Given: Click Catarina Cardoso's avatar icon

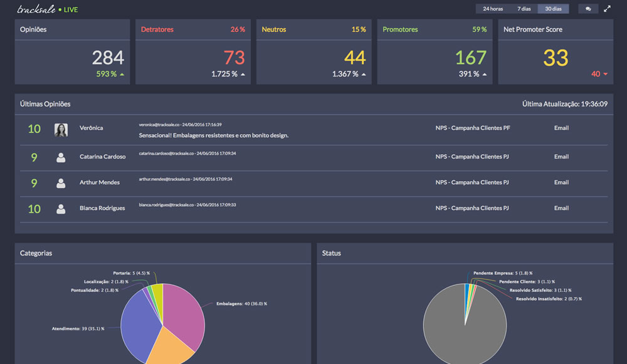Looking at the screenshot, I should coord(61,157).
